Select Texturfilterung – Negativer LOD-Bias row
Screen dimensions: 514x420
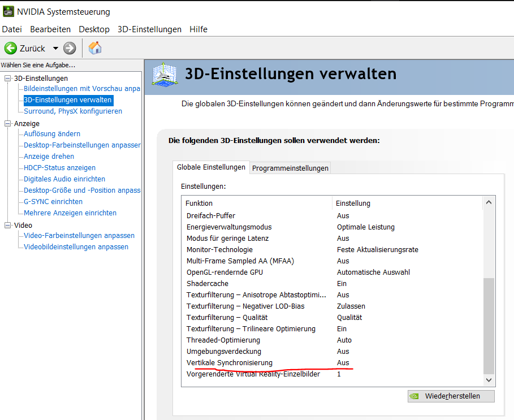pos(332,306)
